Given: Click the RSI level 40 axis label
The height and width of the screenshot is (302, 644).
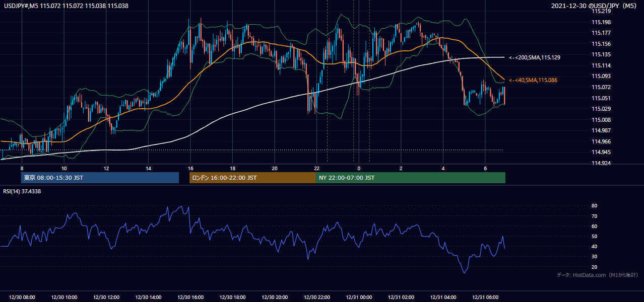Looking at the screenshot, I should (x=594, y=246).
